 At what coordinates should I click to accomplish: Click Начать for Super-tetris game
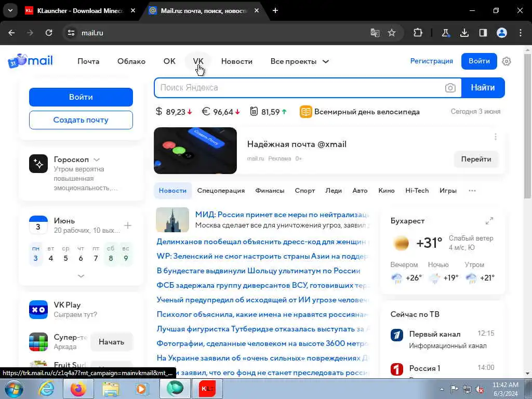[x=111, y=342]
